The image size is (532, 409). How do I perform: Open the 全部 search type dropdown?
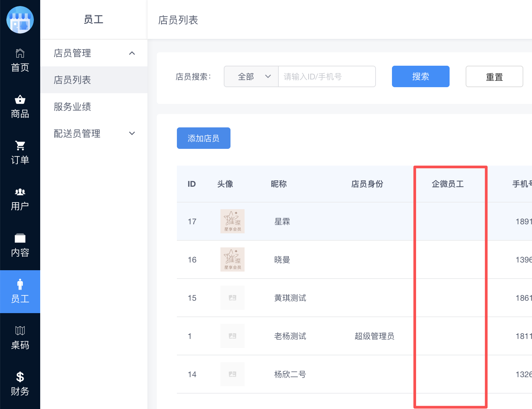pos(251,76)
